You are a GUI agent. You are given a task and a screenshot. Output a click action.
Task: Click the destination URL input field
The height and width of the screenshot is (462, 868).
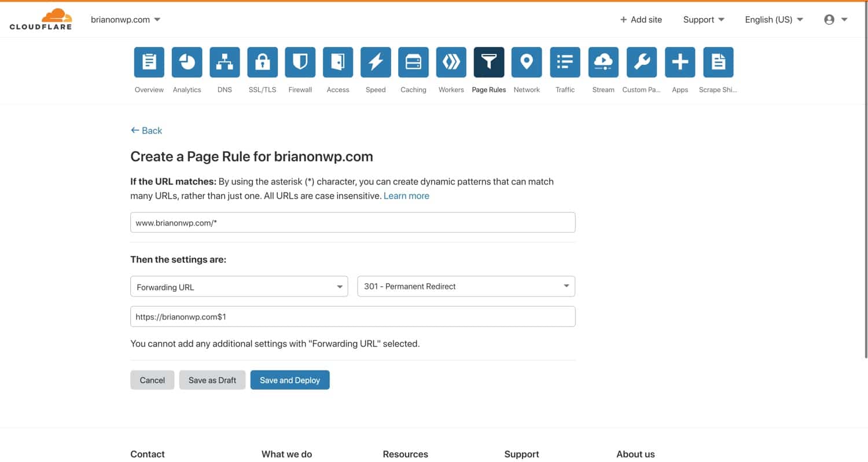(x=352, y=316)
